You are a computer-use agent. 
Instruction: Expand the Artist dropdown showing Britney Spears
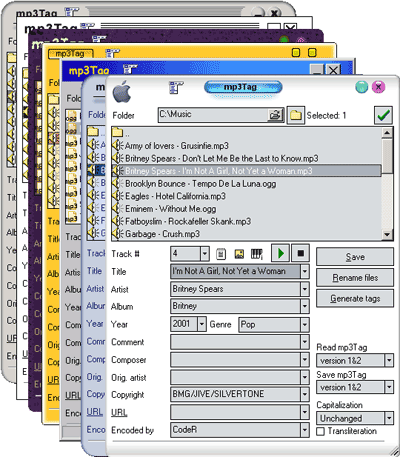click(x=304, y=289)
